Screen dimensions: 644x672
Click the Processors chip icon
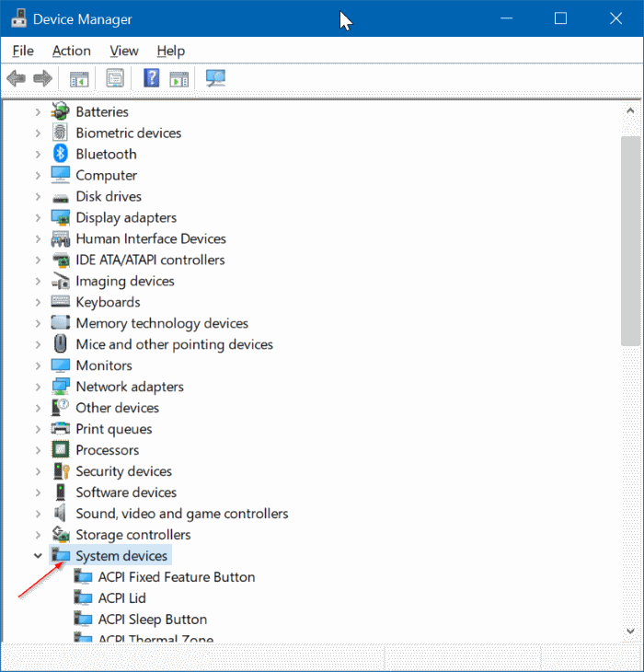pos(61,450)
